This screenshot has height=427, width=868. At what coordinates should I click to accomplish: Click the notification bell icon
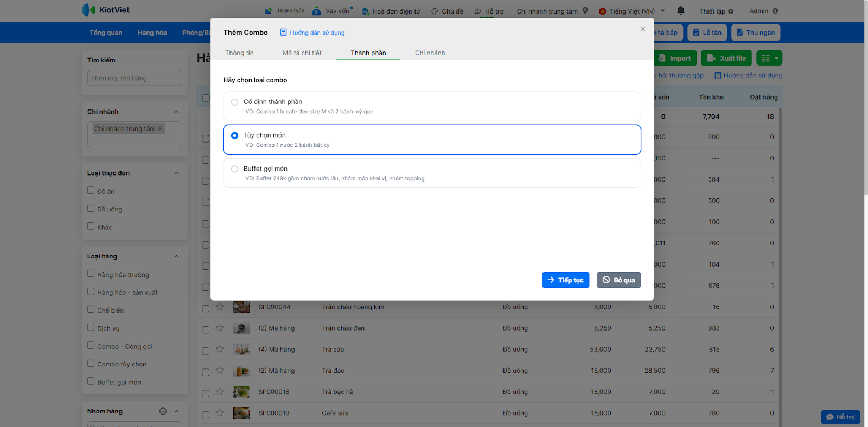pyautogui.click(x=681, y=10)
